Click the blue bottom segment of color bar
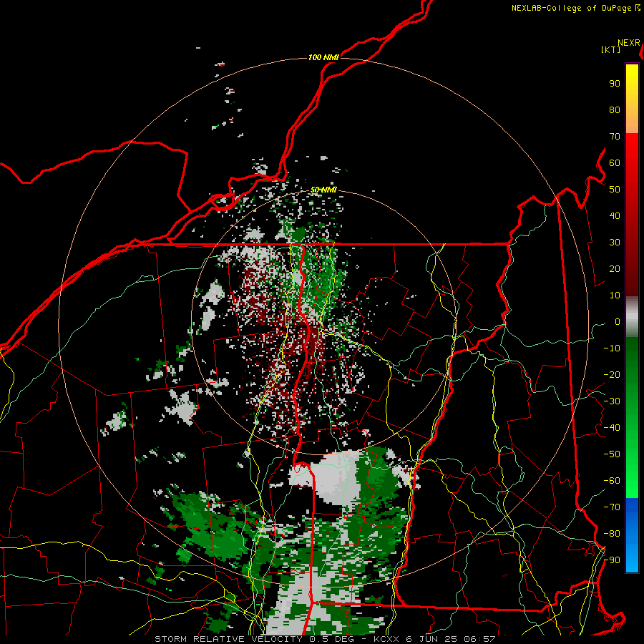Viewport: 644px width, 644px height. pos(632,535)
